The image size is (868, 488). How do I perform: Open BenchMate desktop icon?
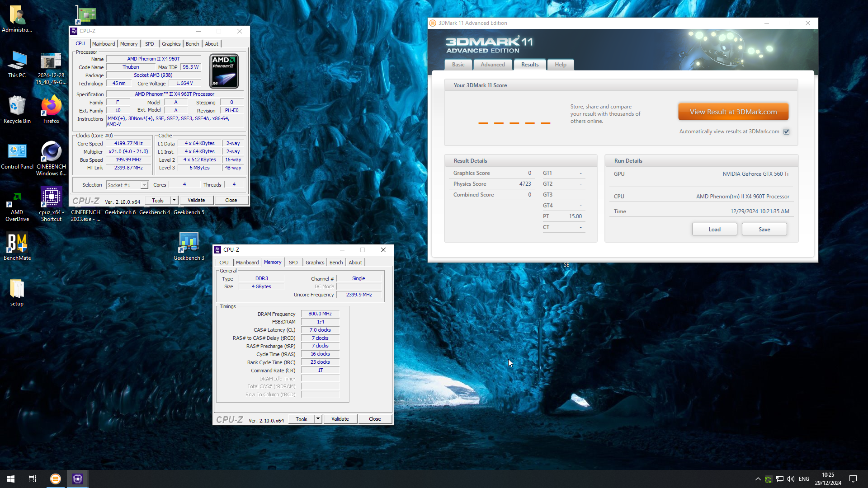(x=17, y=247)
